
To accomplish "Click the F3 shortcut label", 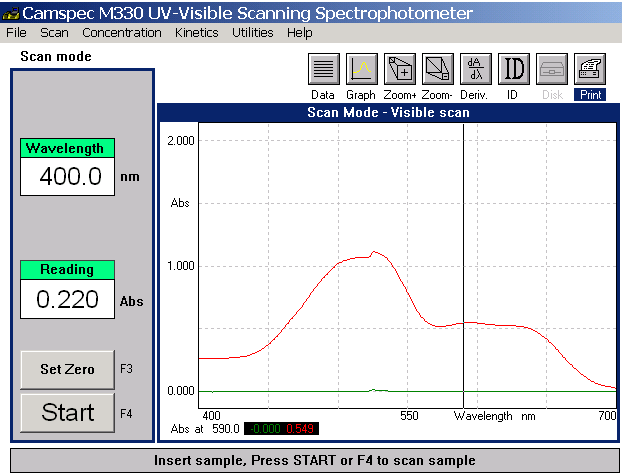I will [126, 369].
